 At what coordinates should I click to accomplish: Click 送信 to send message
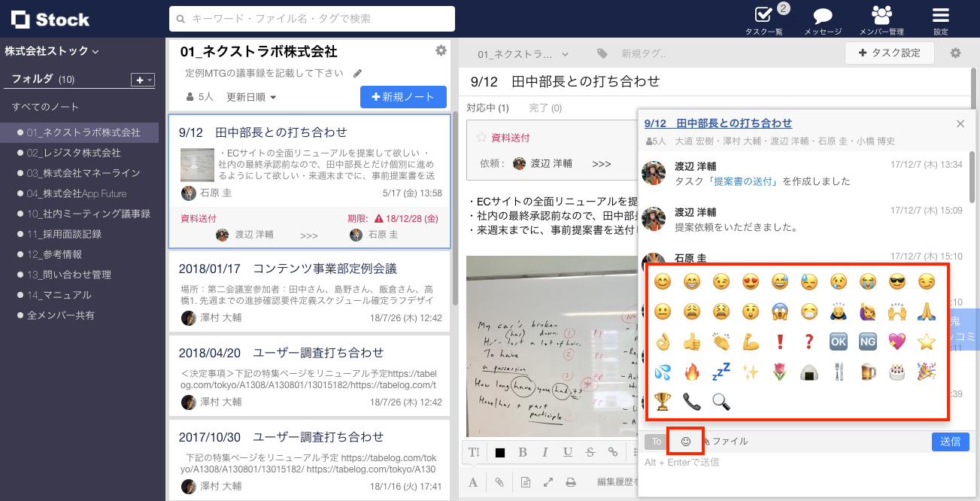(x=950, y=442)
